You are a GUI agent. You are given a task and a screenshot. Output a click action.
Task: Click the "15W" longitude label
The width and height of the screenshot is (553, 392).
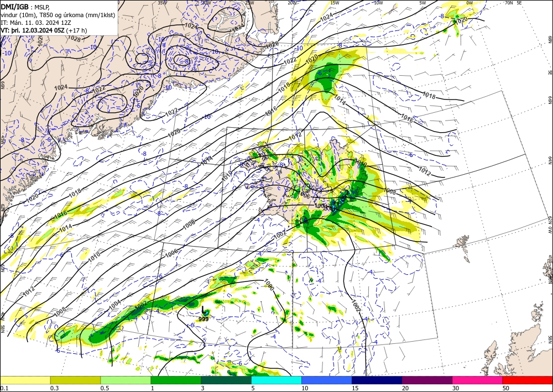pyautogui.click(x=335, y=3)
